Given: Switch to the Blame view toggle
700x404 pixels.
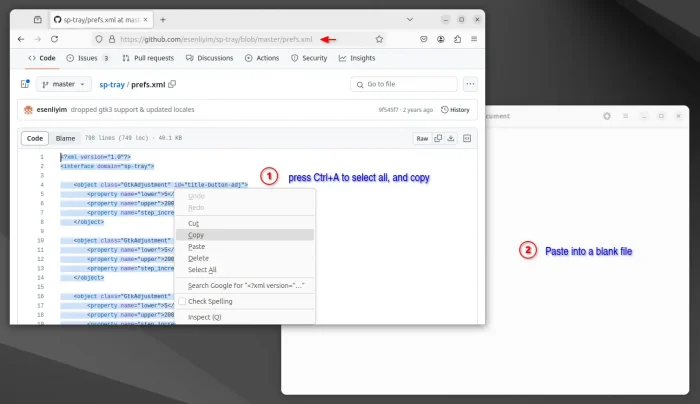Looking at the screenshot, I should click(x=65, y=139).
